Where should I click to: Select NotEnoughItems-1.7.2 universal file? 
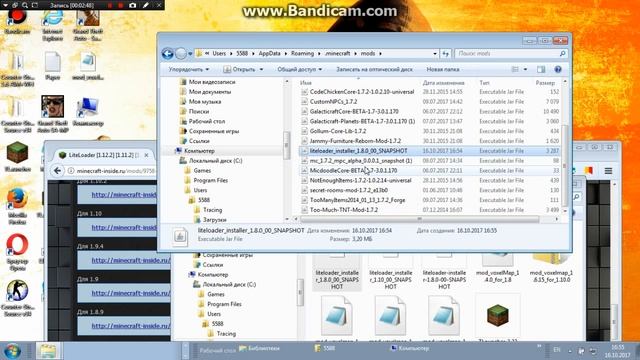[360, 180]
